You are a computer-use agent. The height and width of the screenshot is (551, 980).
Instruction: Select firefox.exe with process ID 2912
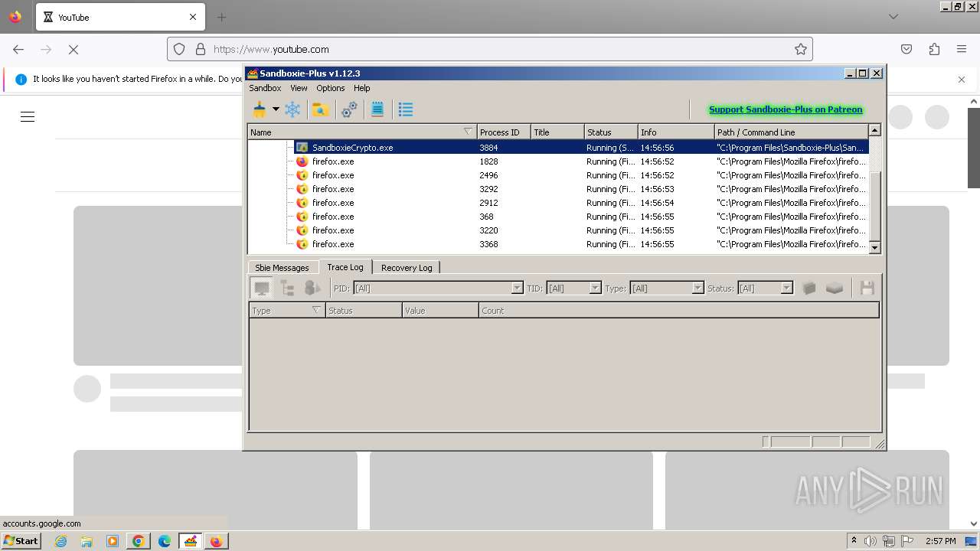click(x=558, y=203)
